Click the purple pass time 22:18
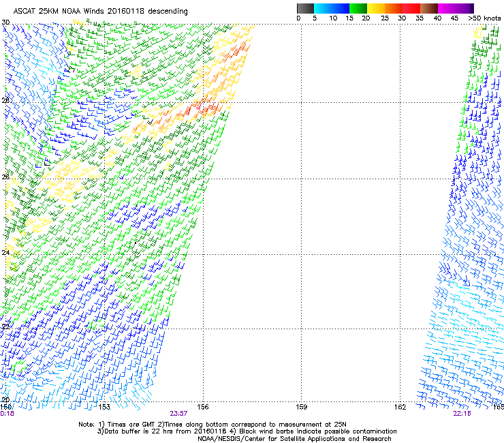Viewport: 504px width, 443px height. pyautogui.click(x=462, y=414)
